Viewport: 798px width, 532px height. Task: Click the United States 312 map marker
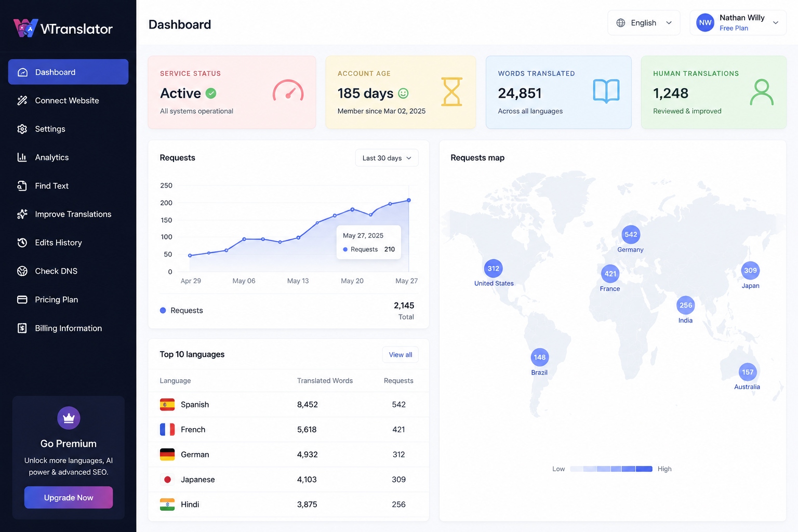pos(494,269)
